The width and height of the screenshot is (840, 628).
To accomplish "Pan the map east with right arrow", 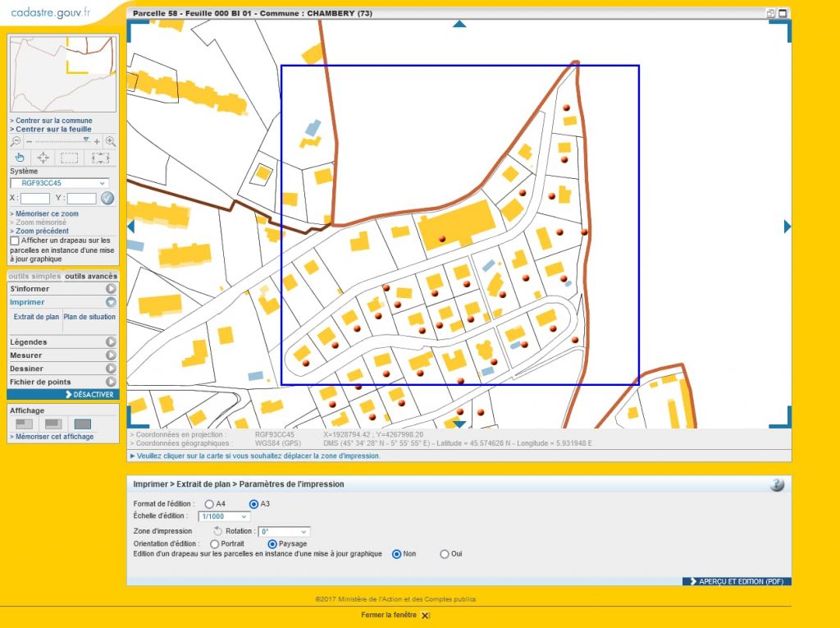I will pyautogui.click(x=787, y=226).
